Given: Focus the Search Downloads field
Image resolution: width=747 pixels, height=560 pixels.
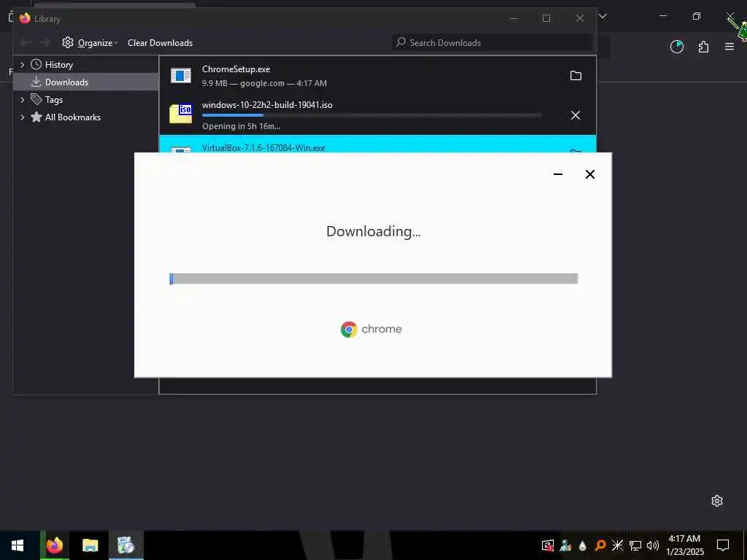Looking at the screenshot, I should [x=492, y=42].
